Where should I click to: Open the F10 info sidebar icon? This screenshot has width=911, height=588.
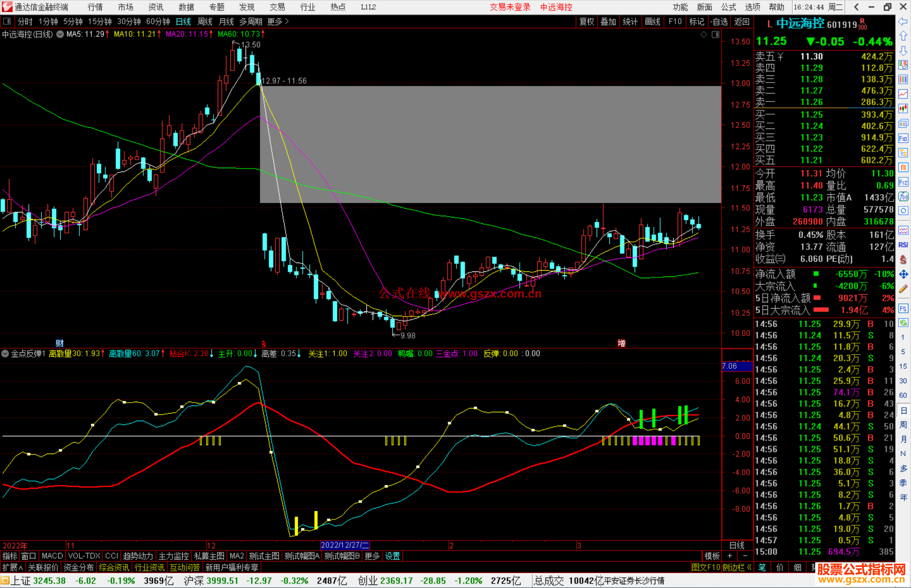[x=903, y=138]
